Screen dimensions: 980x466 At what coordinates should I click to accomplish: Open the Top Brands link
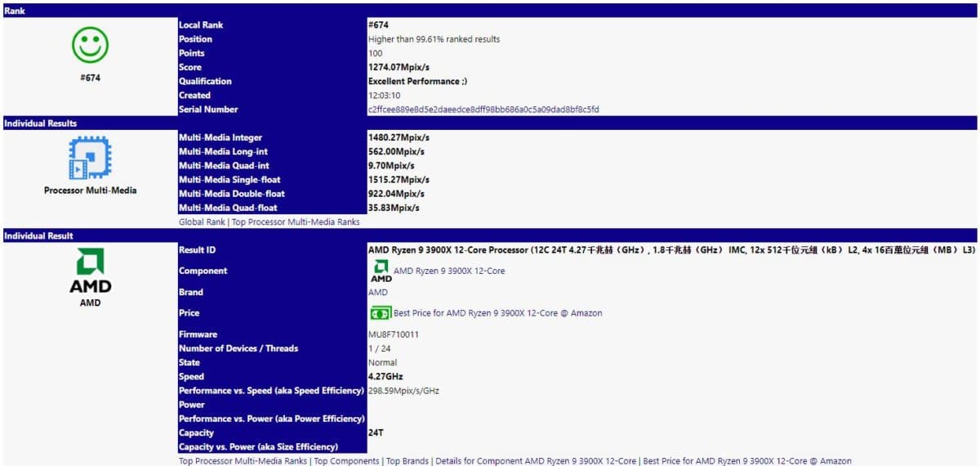pos(408,461)
